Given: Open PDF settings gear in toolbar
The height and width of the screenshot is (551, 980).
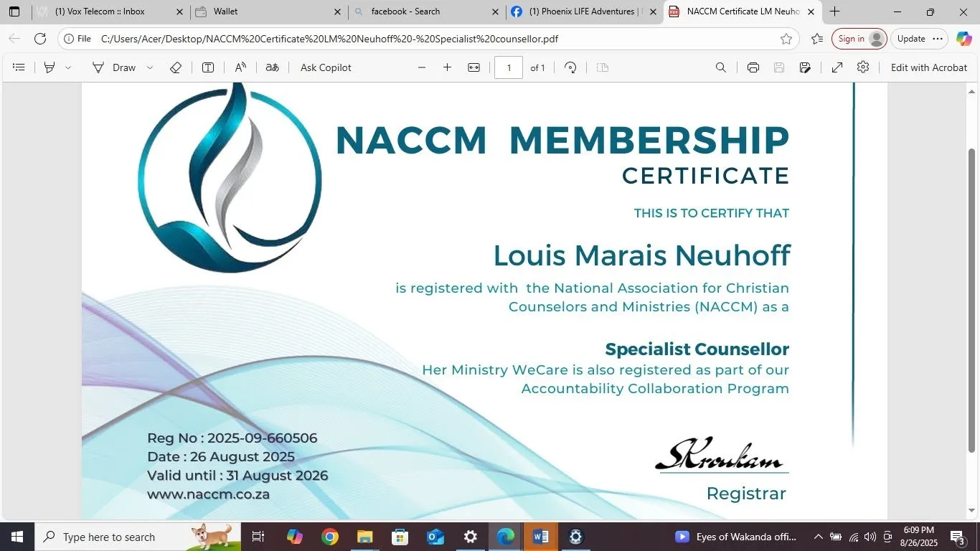Looking at the screenshot, I should click(863, 67).
